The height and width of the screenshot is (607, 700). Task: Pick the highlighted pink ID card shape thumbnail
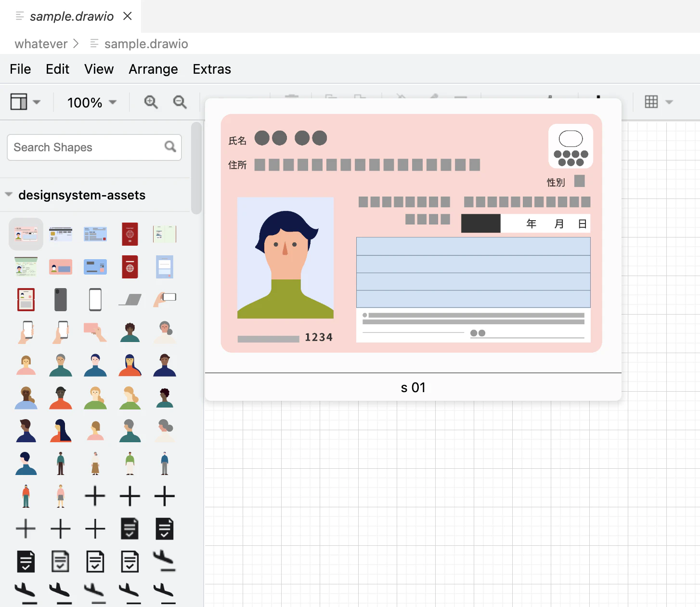26,234
